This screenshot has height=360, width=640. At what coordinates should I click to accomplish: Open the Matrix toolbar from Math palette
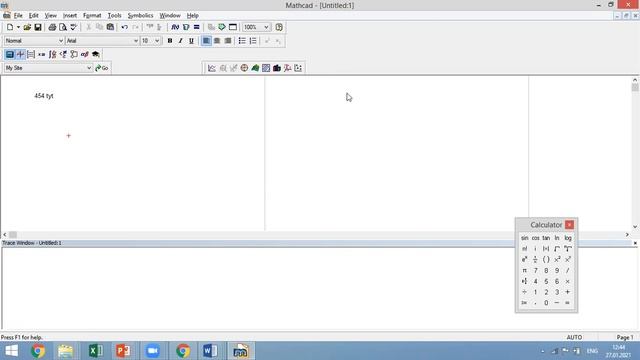point(31,54)
